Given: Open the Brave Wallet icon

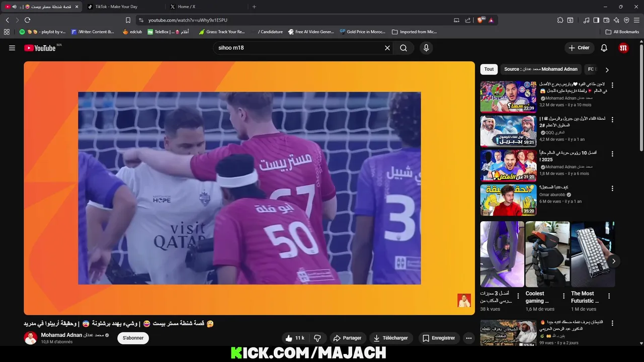Looking at the screenshot, I should coord(606,20).
